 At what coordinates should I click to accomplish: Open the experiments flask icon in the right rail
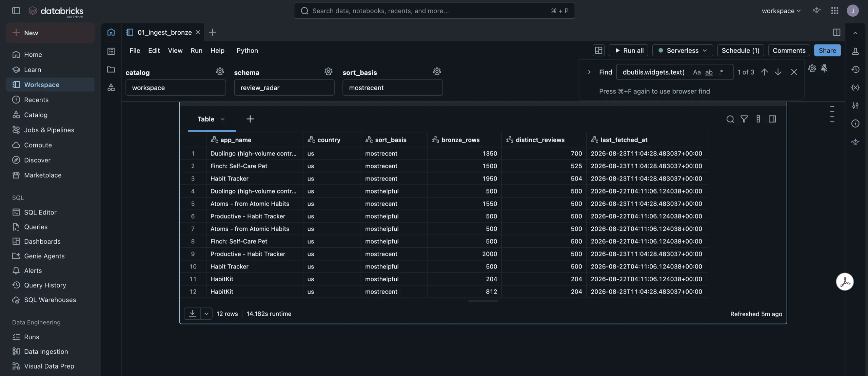coord(855,51)
